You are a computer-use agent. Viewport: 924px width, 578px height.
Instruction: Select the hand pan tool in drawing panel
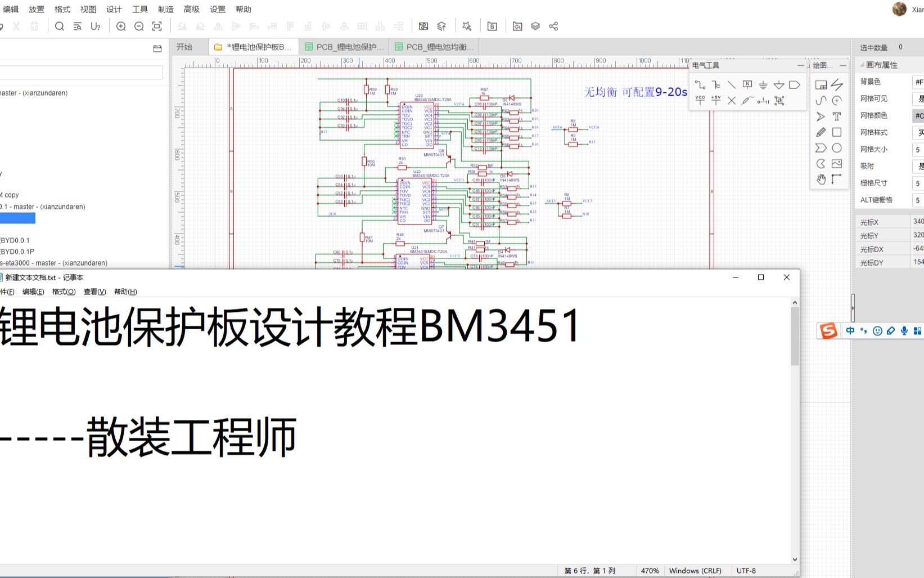tap(822, 180)
